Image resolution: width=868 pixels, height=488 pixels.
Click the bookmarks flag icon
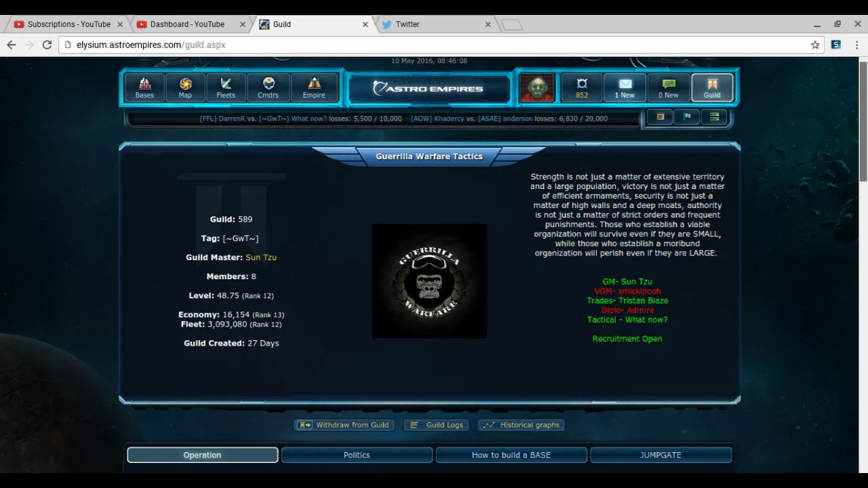(x=687, y=117)
